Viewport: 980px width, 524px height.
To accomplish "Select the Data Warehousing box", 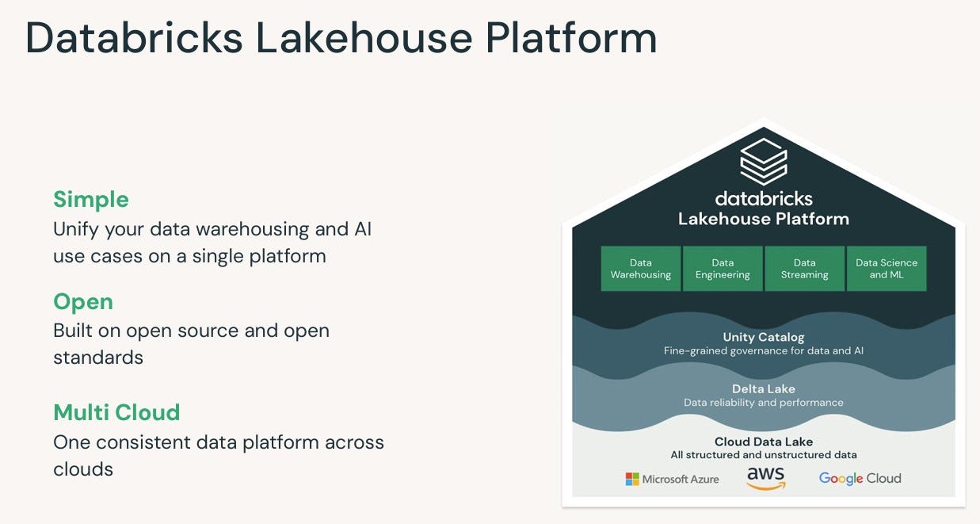I will [x=641, y=269].
